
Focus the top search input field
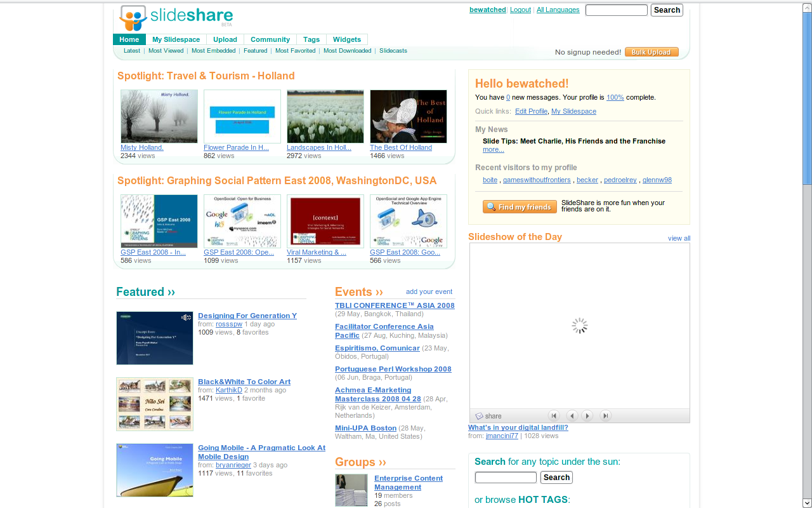click(617, 10)
